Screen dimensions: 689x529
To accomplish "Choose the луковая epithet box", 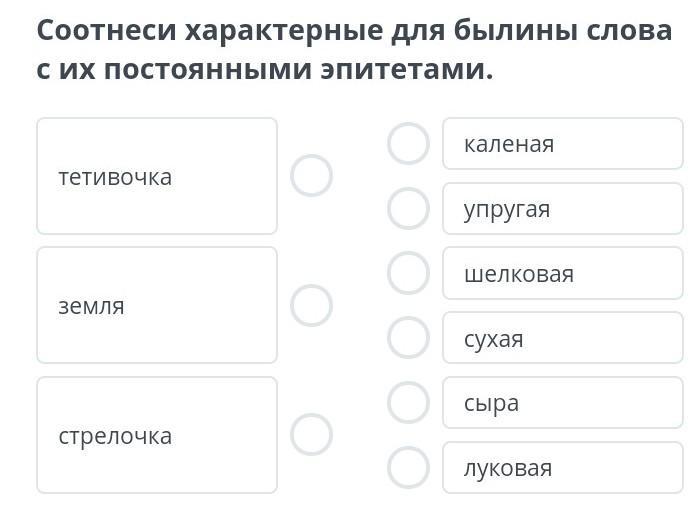I will [562, 467].
